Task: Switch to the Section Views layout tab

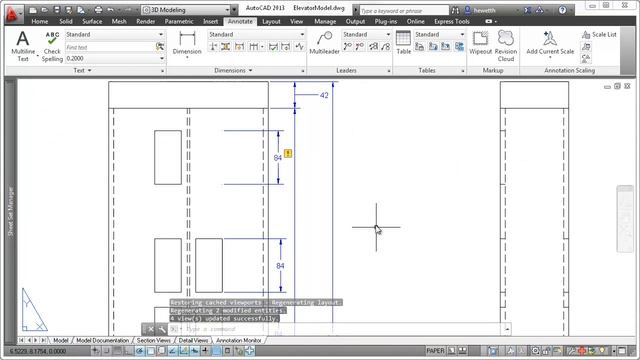Action: coord(153,340)
